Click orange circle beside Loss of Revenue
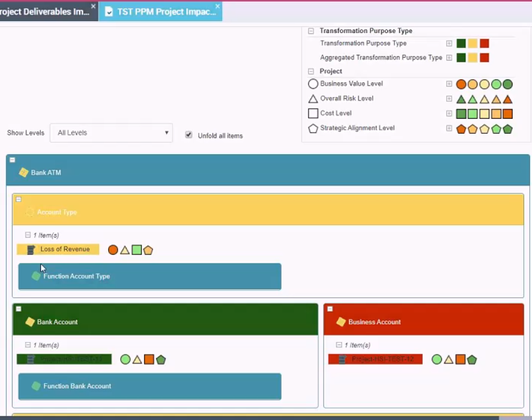 coord(113,250)
